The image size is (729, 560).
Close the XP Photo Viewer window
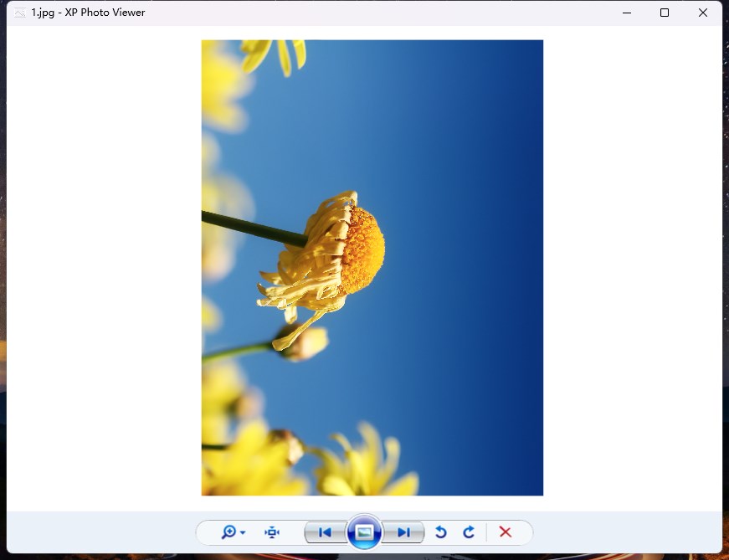tap(702, 13)
